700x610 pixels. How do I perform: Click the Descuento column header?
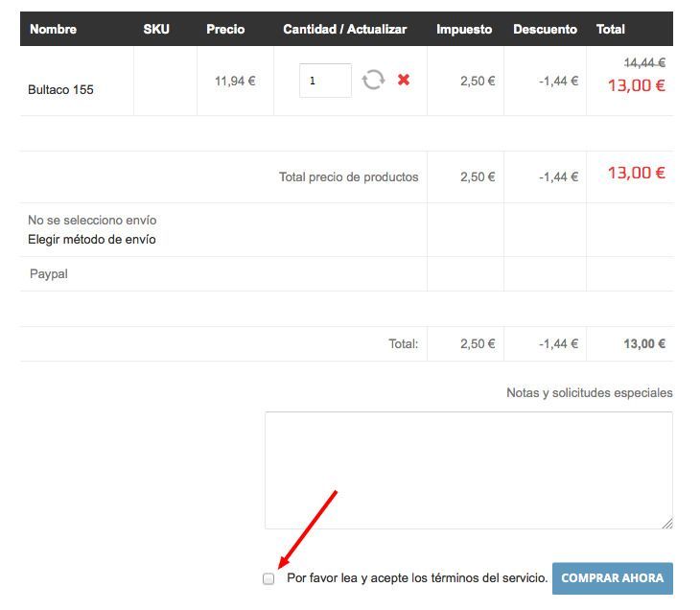pos(545,29)
